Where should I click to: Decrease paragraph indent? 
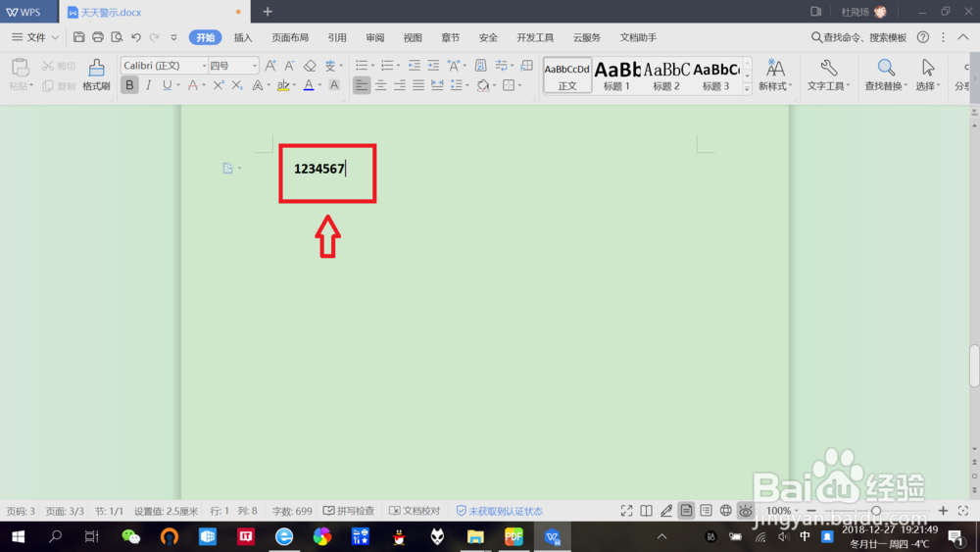tap(414, 66)
